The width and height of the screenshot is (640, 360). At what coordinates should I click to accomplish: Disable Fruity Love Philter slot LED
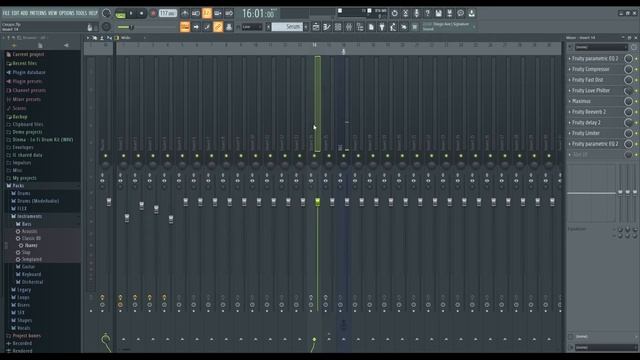point(636,91)
